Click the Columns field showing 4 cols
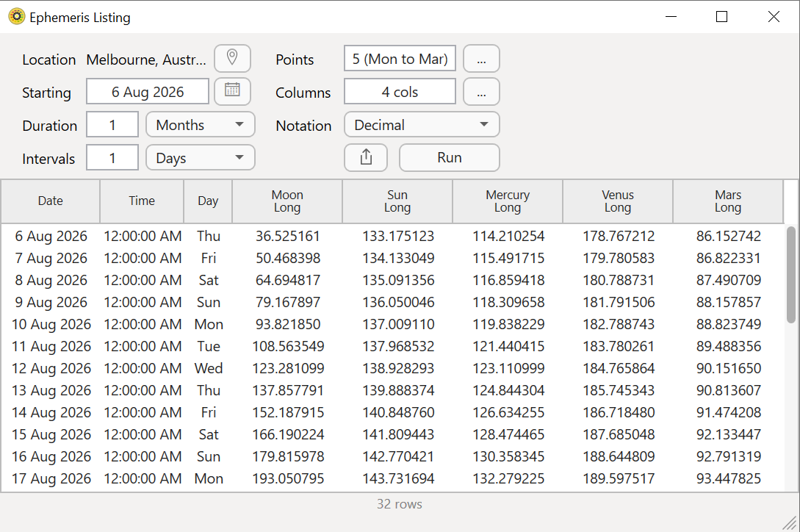The height and width of the screenshot is (532, 800). coord(400,91)
